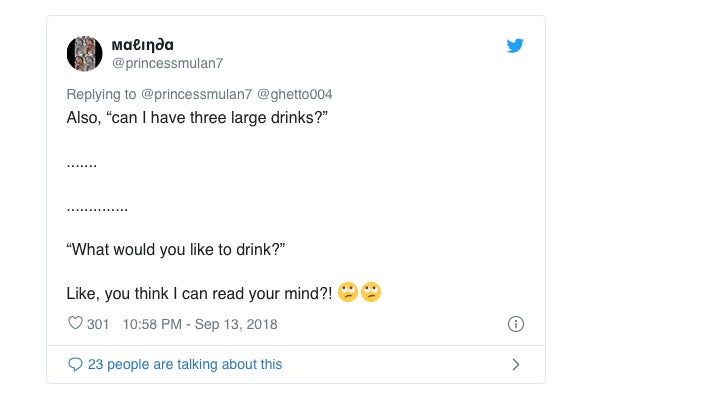This screenshot has width=715, height=403.
Task: Open "23 people are talking about this"
Action: [185, 364]
